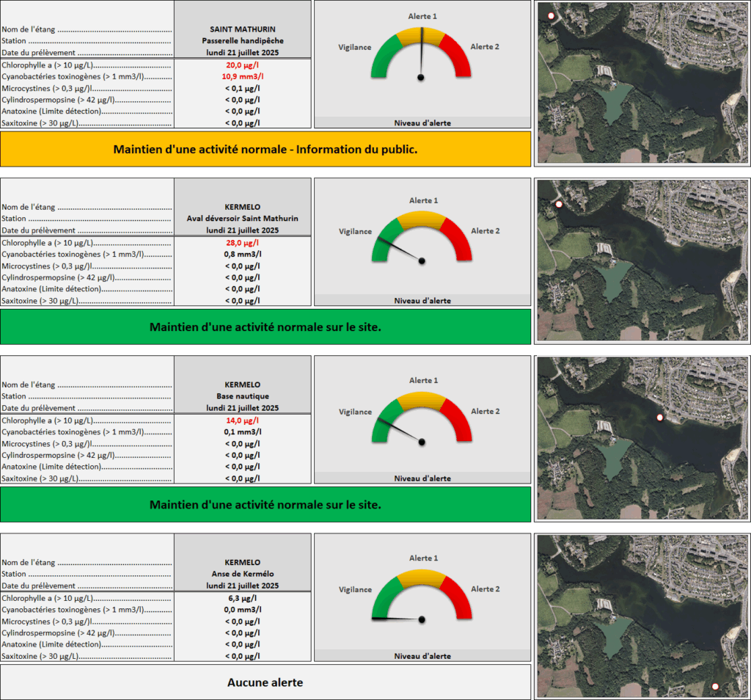Screen dimensions: 751x700
Task: Click the gauge needle pivot for Passerelle handipêche
Action: coord(421,77)
